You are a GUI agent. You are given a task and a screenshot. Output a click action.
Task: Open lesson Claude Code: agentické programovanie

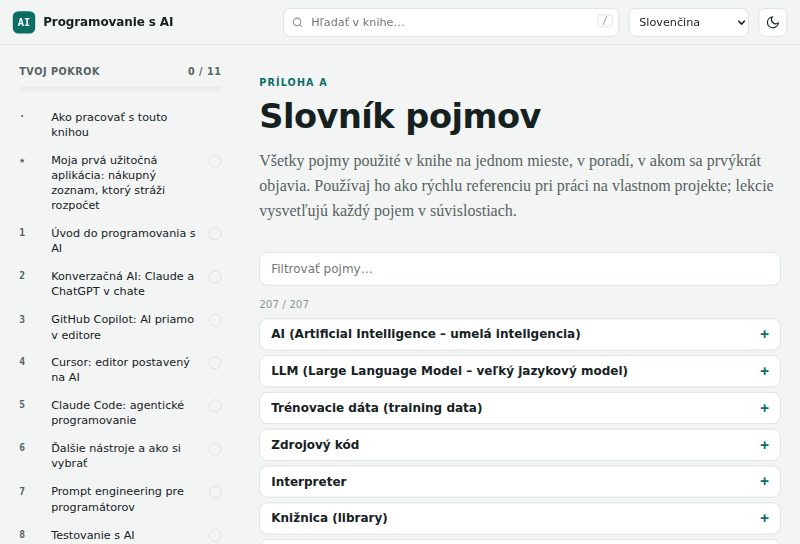pyautogui.click(x=118, y=413)
